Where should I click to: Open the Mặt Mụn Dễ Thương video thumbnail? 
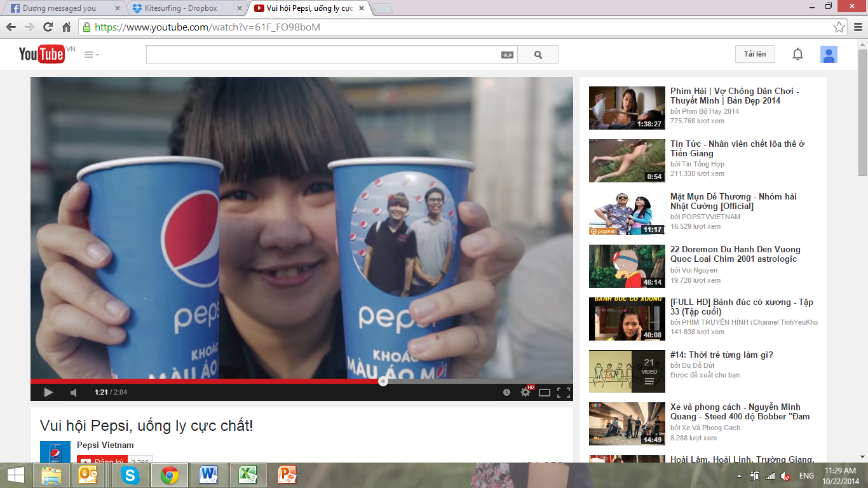627,213
